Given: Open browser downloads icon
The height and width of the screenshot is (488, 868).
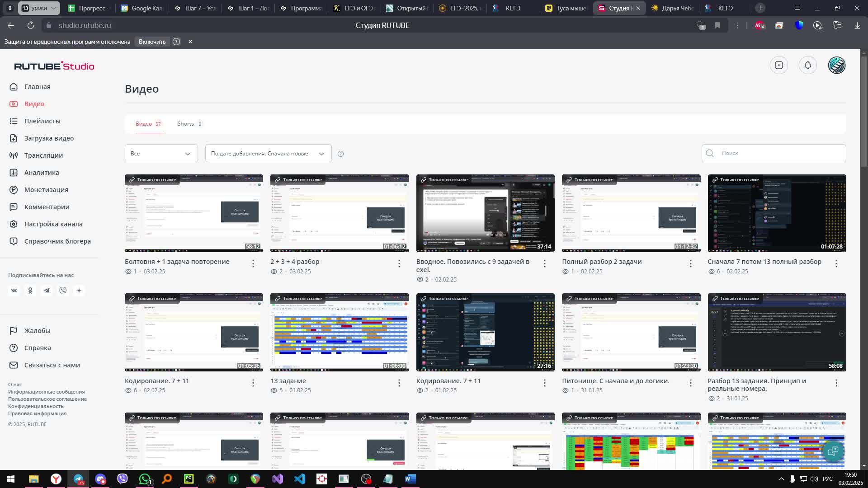Looking at the screenshot, I should click(x=857, y=25).
